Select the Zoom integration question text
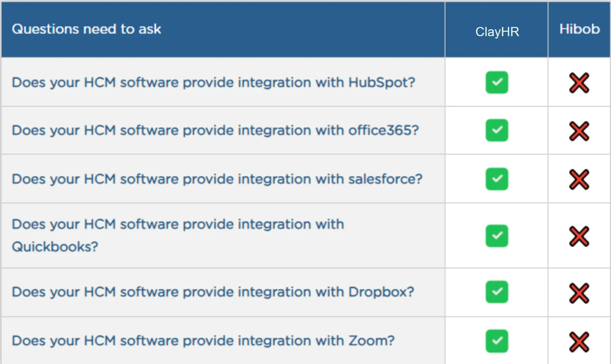The width and height of the screenshot is (611, 364). [x=203, y=340]
